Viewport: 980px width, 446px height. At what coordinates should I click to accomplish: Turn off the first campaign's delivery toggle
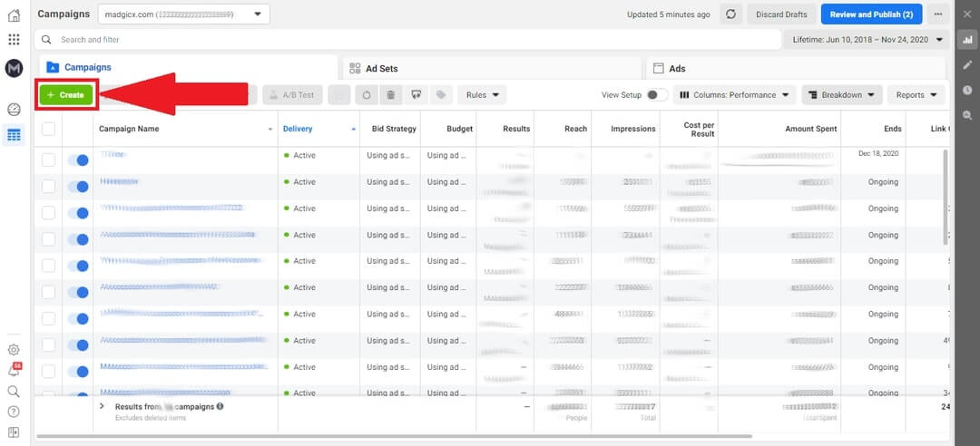[x=78, y=160]
